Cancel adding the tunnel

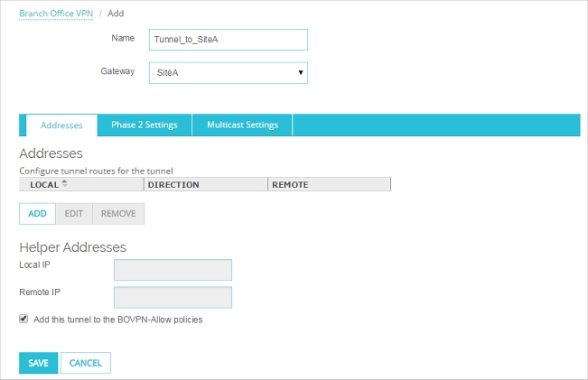[86, 363]
